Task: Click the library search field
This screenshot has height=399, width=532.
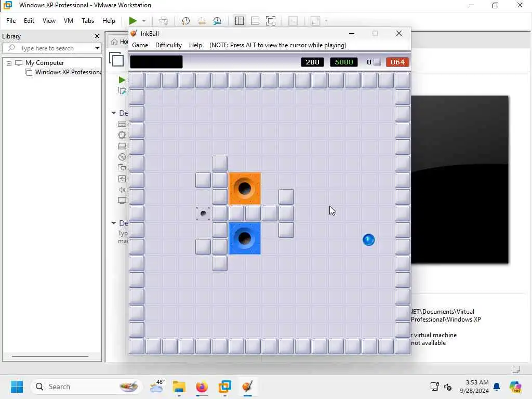Action: click(51, 48)
